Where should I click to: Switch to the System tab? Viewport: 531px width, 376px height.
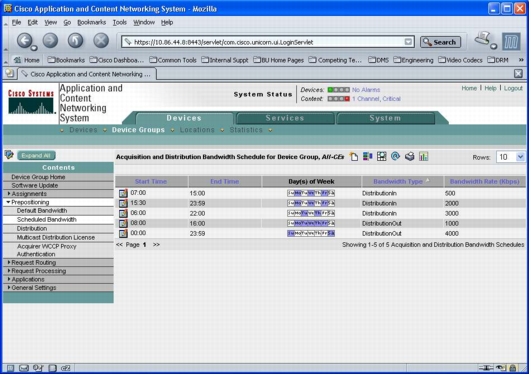pyautogui.click(x=385, y=118)
